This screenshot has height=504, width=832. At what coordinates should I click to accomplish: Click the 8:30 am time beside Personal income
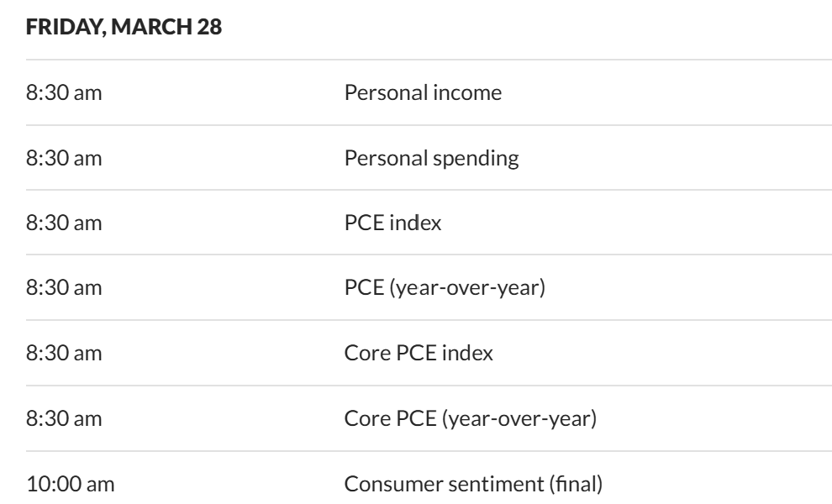coord(64,92)
